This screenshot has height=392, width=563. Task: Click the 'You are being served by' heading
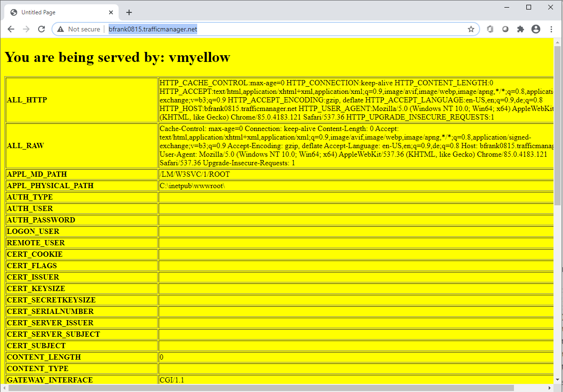[117, 57]
